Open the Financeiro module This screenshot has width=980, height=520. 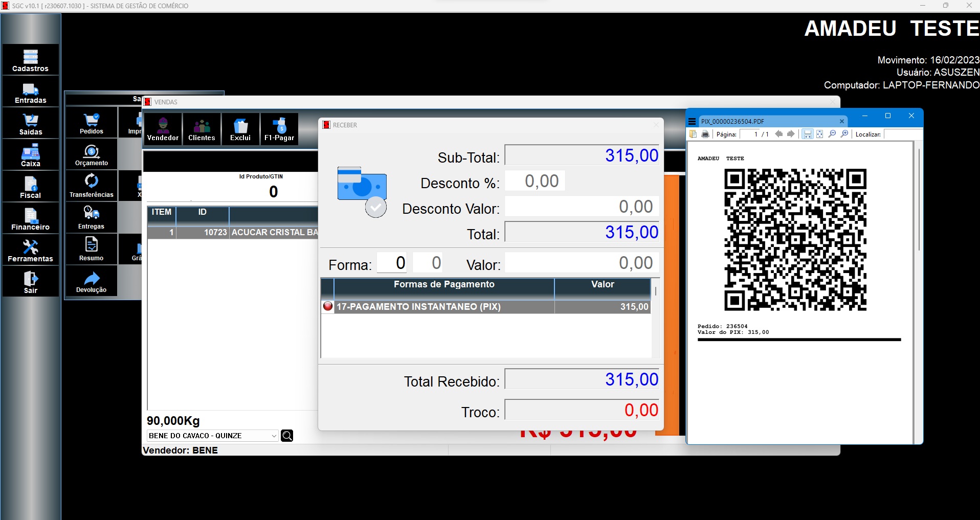(x=31, y=218)
